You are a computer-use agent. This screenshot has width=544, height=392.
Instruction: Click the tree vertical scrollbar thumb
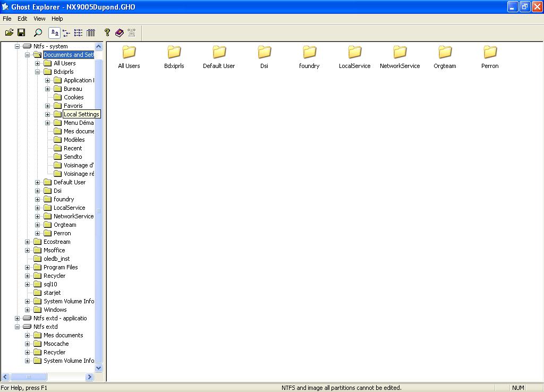pos(98,210)
